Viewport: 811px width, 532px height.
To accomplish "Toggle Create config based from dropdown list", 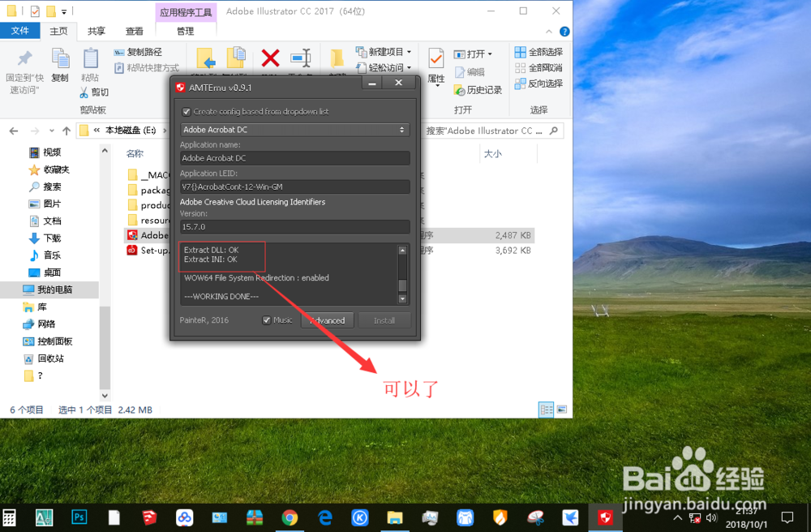I will 187,112.
